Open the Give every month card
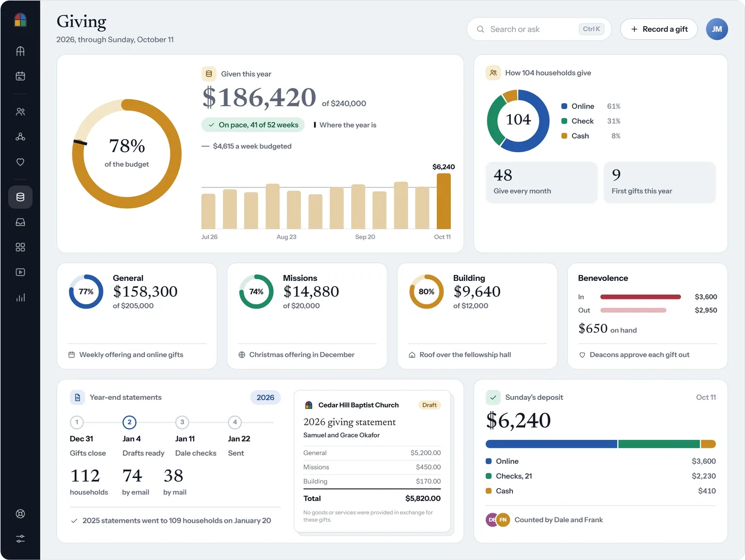This screenshot has width=745, height=560. coord(542,182)
